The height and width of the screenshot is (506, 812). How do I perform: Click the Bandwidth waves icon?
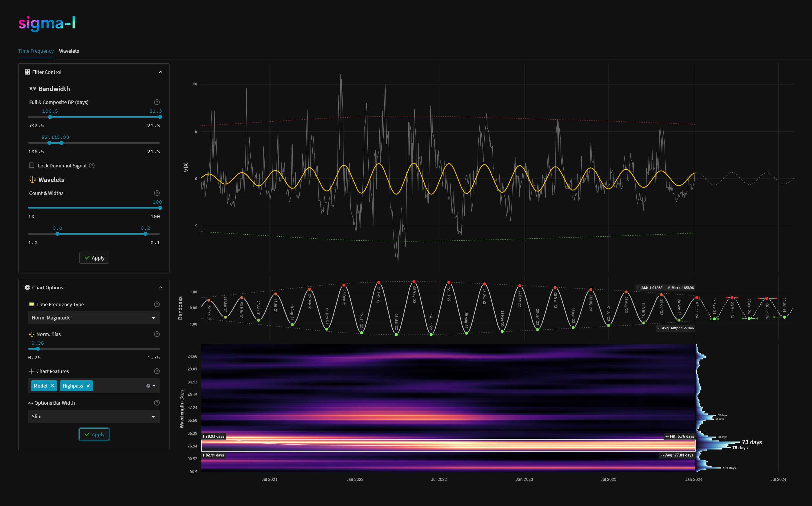(x=32, y=89)
